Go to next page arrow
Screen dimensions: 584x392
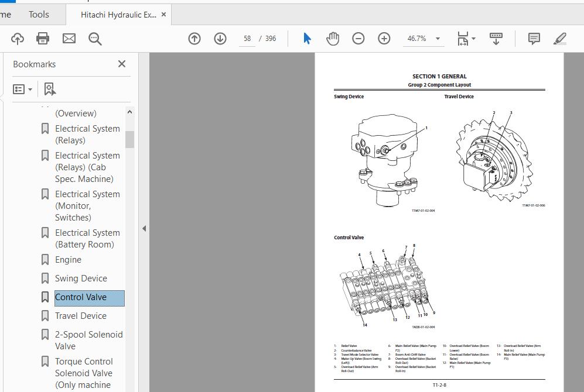point(220,39)
